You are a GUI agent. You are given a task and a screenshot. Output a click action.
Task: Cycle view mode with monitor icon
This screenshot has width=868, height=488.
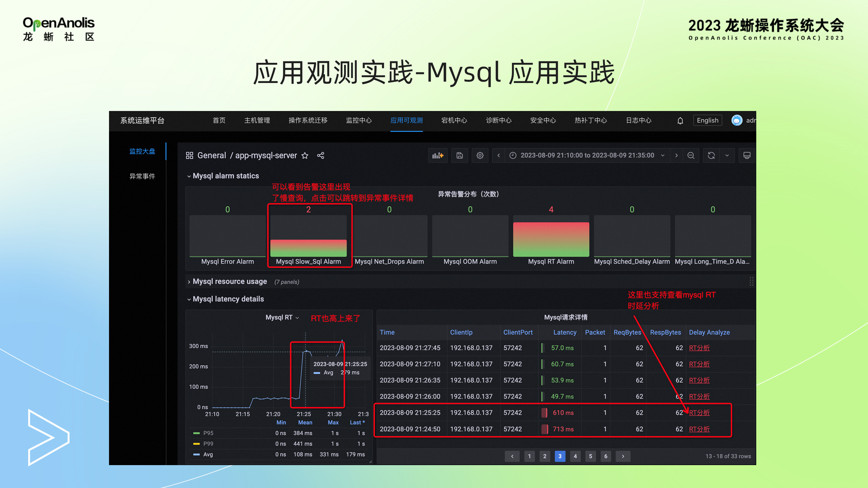(747, 156)
